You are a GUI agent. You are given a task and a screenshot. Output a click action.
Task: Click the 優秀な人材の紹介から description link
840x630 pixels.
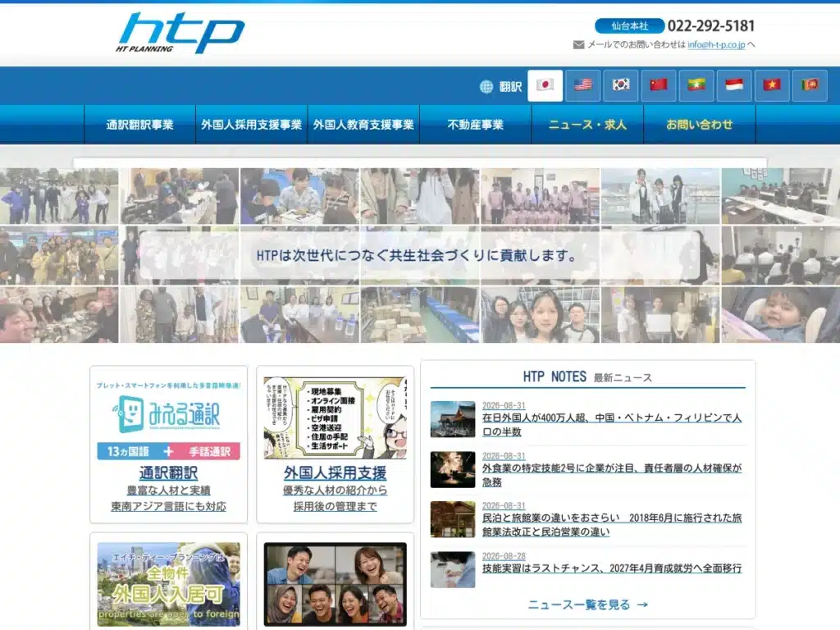click(x=336, y=491)
